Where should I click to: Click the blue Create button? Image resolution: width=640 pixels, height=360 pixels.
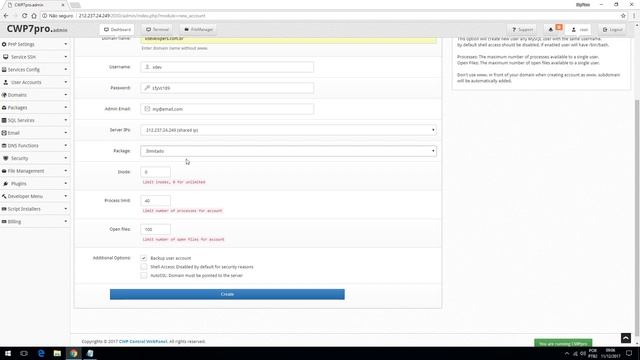coord(227,294)
